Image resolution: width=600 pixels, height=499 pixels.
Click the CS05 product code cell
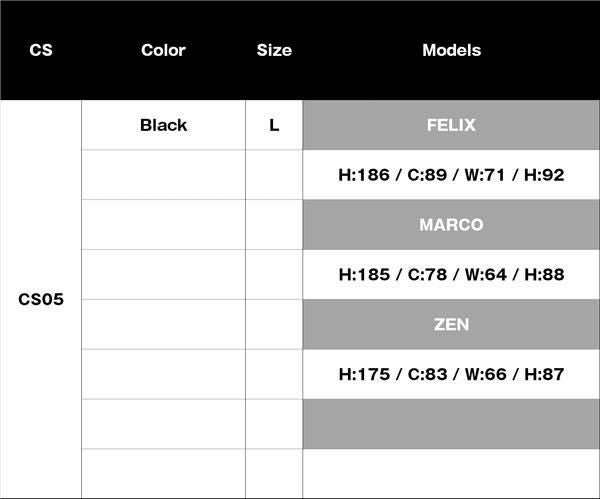(41, 299)
